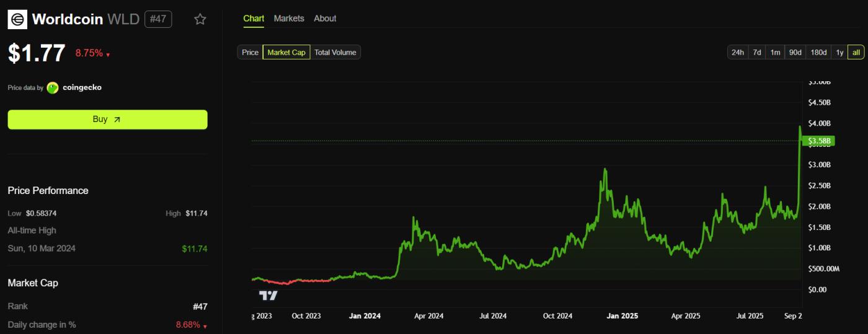The width and height of the screenshot is (868, 334).
Task: Set chart range to 90d
Action: [x=795, y=52]
